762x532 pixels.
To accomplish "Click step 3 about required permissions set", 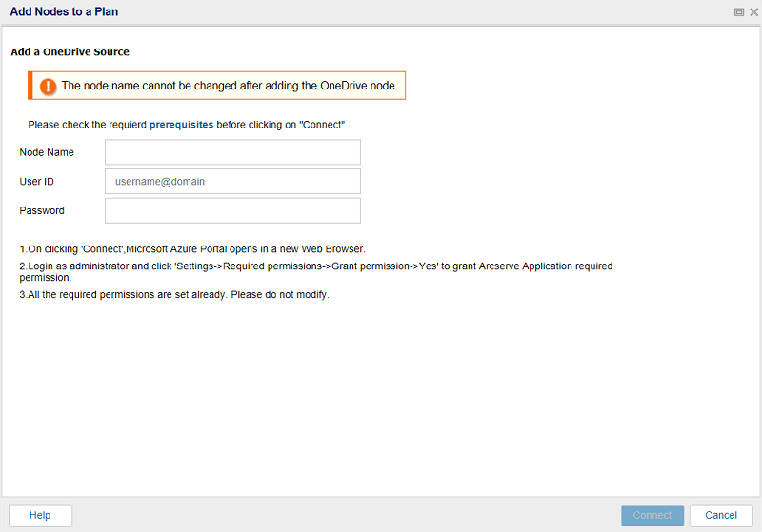I will 174,295.
